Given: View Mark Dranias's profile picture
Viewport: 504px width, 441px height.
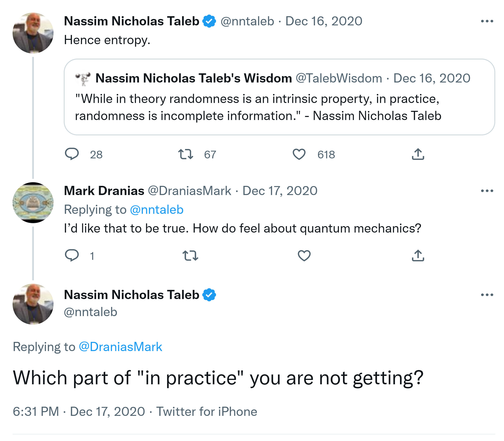Looking at the screenshot, I should click(33, 202).
